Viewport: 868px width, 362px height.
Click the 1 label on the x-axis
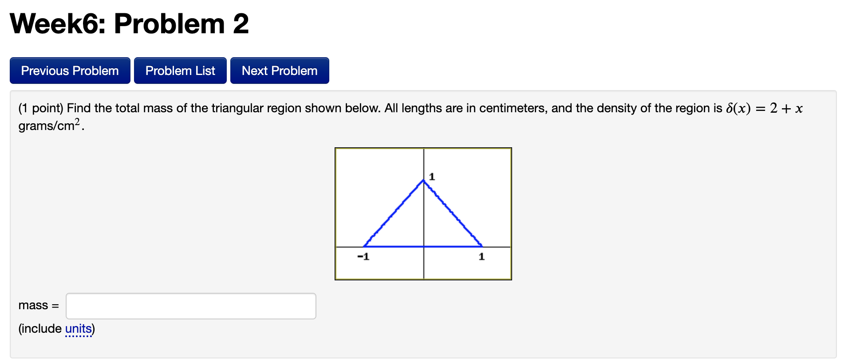click(x=481, y=256)
